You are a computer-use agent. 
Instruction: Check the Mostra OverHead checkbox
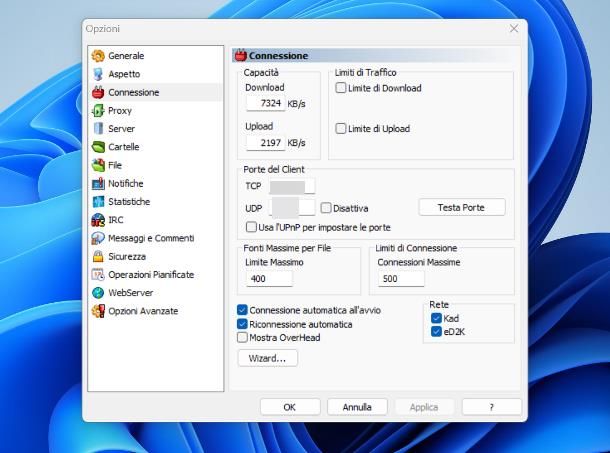(242, 337)
